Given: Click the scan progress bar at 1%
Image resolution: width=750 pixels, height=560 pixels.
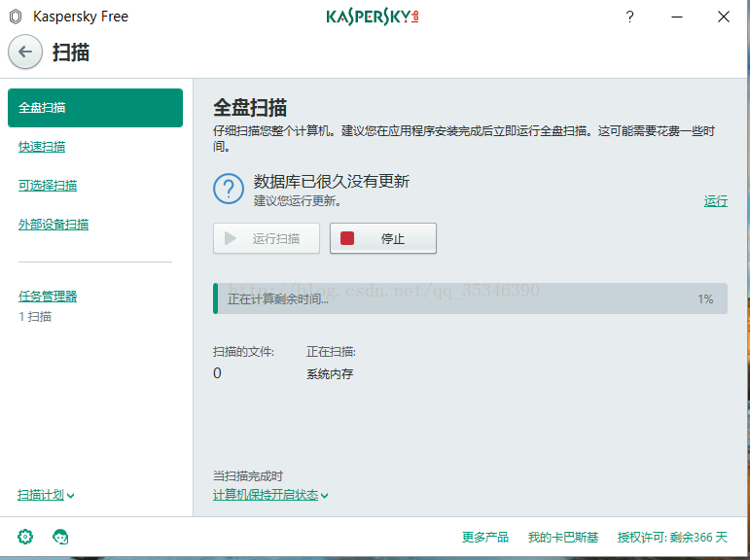Looking at the screenshot, I should click(x=470, y=298).
